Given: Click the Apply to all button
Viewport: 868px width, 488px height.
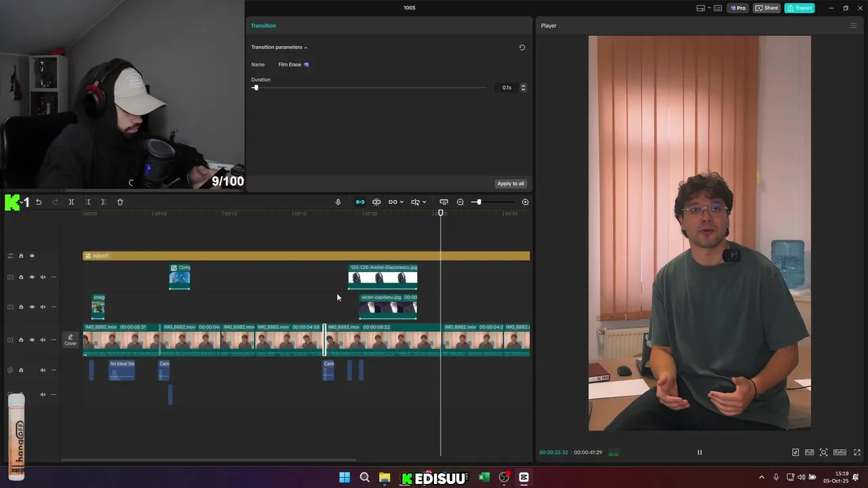Looking at the screenshot, I should coord(511,184).
